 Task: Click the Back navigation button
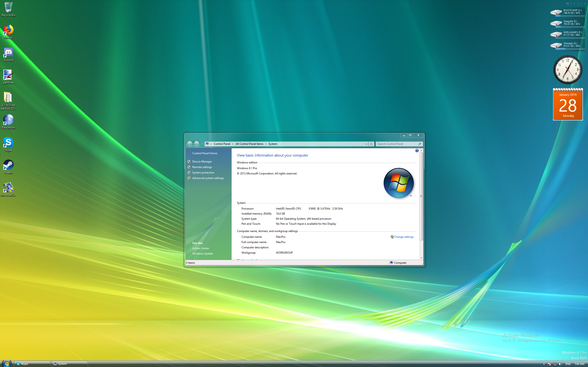pyautogui.click(x=190, y=144)
